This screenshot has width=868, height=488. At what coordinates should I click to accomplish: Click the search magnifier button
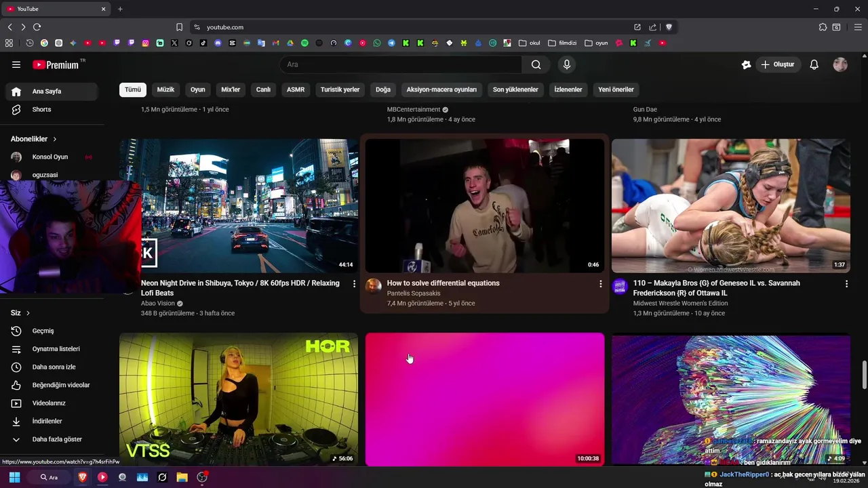pyautogui.click(x=536, y=64)
